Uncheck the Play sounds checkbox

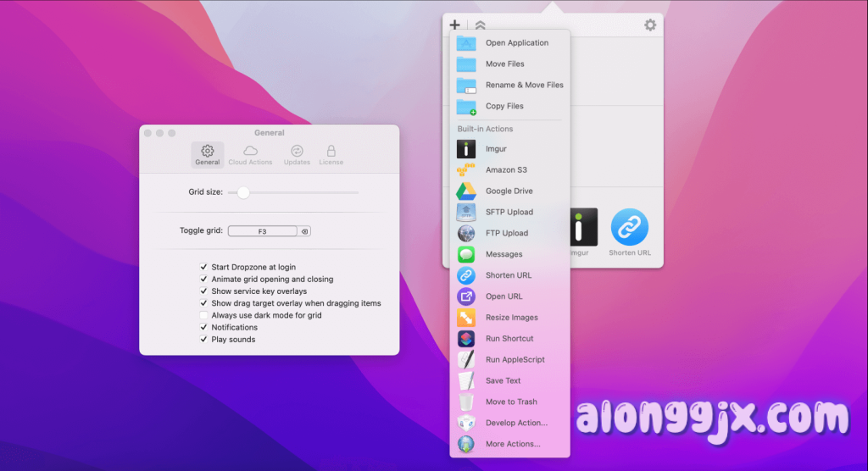203,340
